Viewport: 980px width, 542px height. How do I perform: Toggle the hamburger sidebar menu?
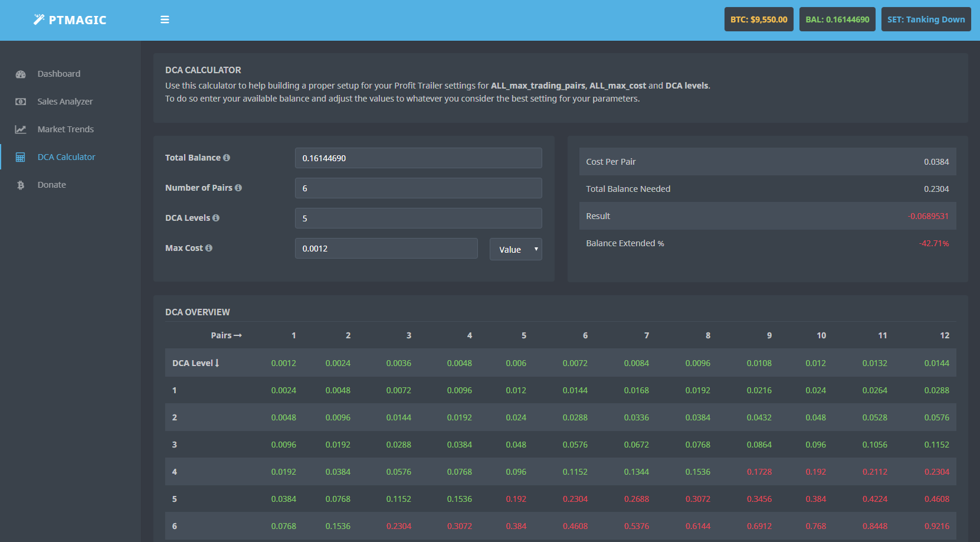(x=165, y=19)
